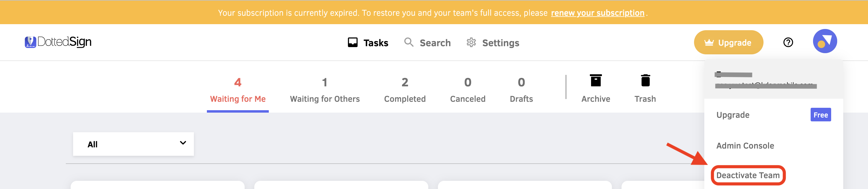Click the Tasks inbox icon
Viewport: 868px width, 189px height.
(352, 43)
